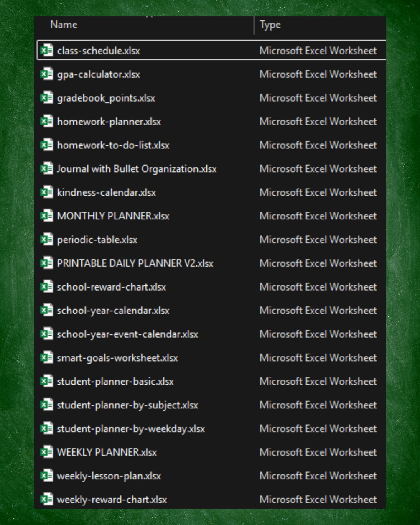Click the Excel icon beside school-year-event-calendar.xlsx
This screenshot has width=420, height=525.
tap(46, 334)
